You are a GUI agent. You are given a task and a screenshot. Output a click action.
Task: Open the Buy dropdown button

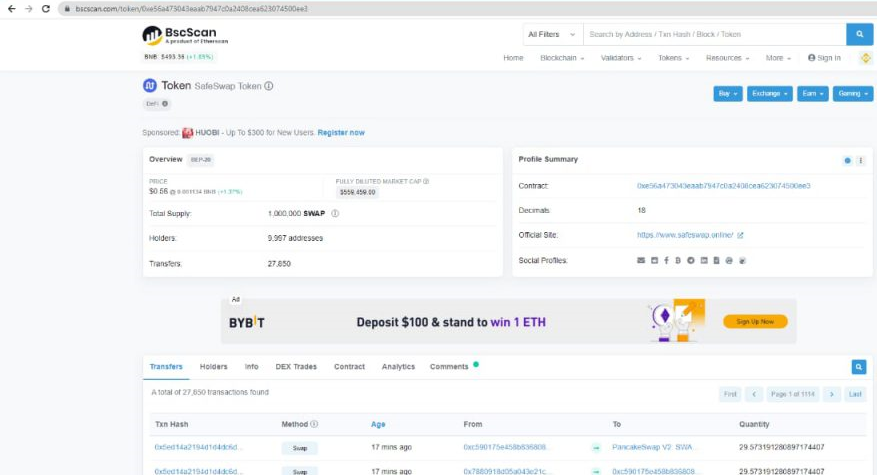tap(728, 93)
